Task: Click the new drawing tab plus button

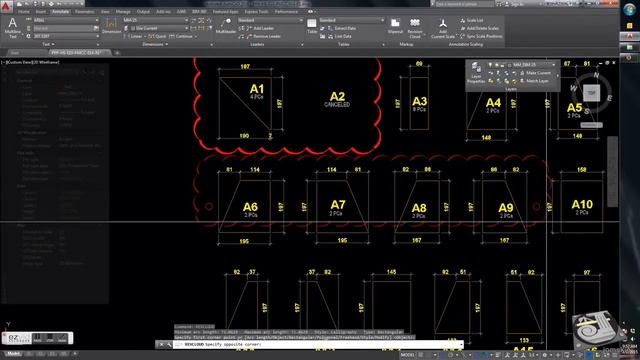Action: point(117,53)
